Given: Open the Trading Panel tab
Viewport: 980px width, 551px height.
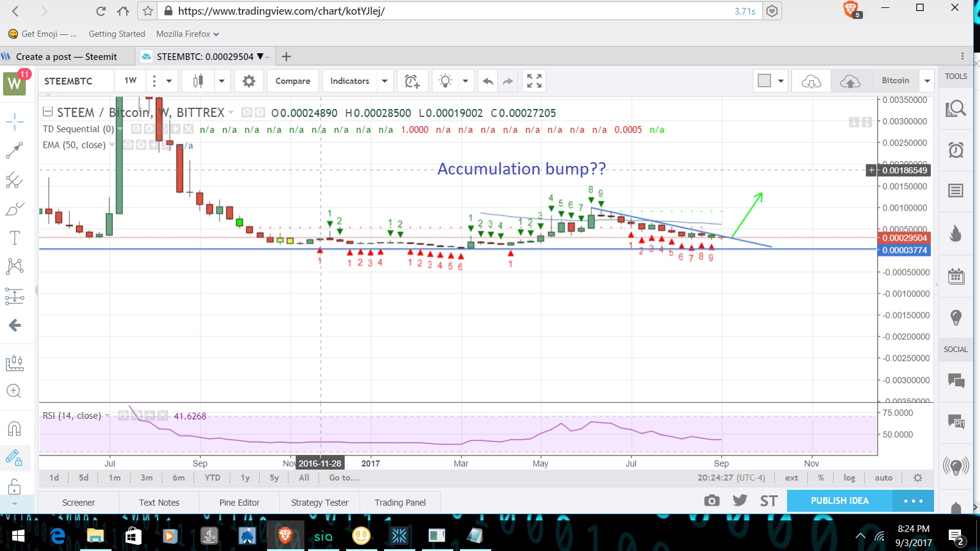Looking at the screenshot, I should point(400,503).
